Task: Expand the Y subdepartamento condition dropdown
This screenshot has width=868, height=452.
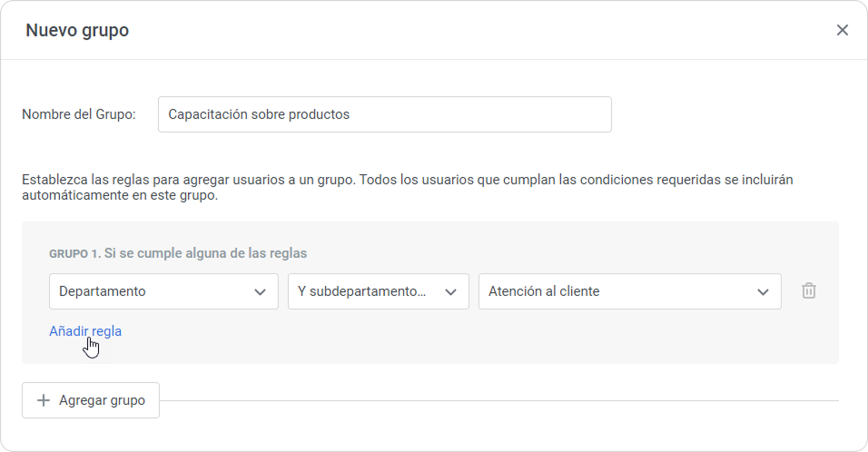Action: [x=363, y=291]
